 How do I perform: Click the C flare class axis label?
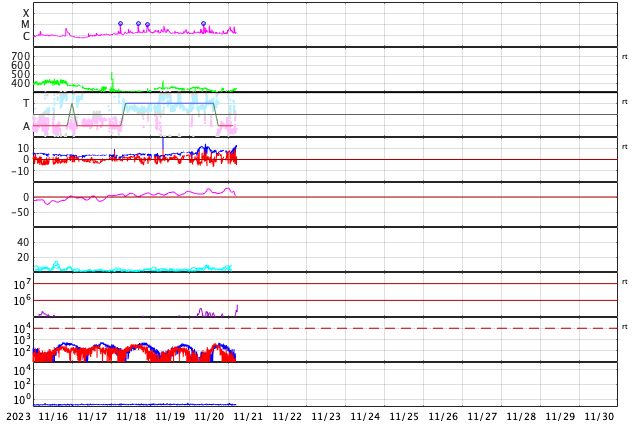pos(26,36)
